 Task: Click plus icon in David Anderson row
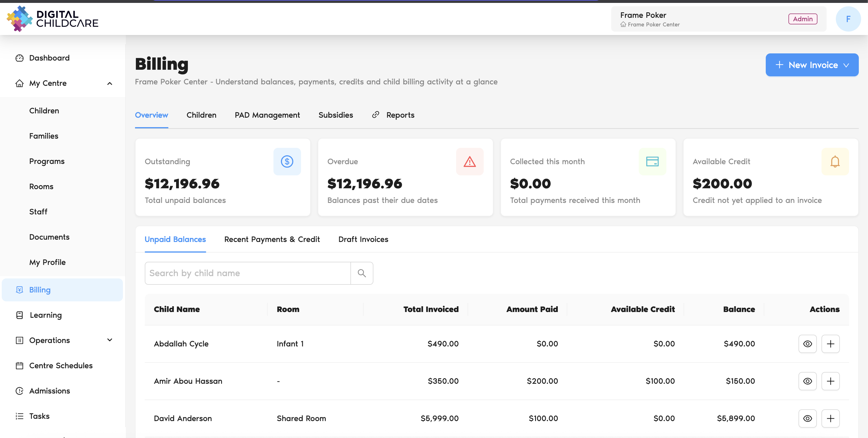(830, 418)
